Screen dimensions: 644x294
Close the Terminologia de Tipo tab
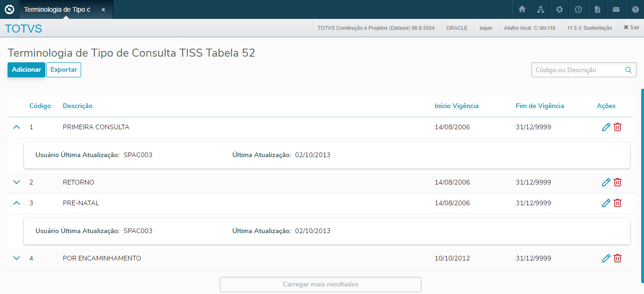(x=103, y=9)
